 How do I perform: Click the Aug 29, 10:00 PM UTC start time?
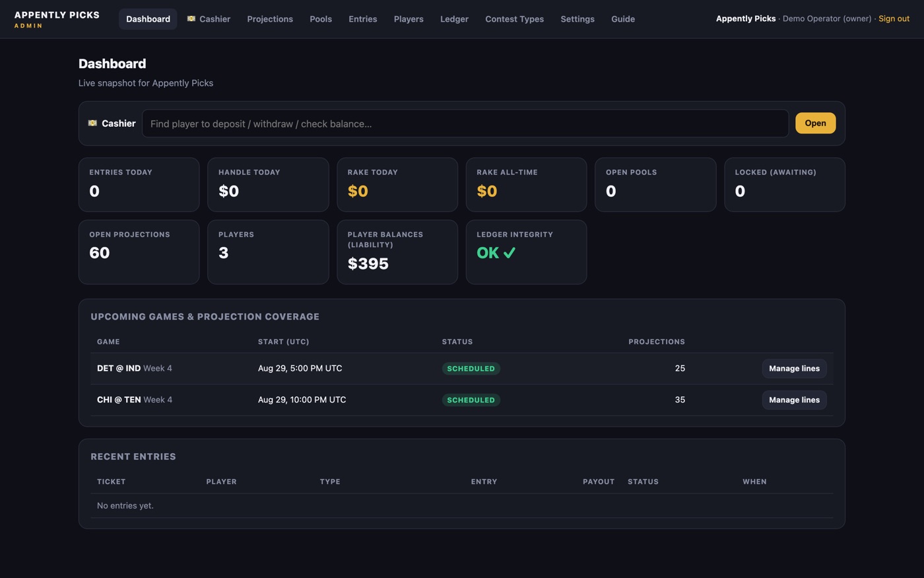(x=302, y=400)
